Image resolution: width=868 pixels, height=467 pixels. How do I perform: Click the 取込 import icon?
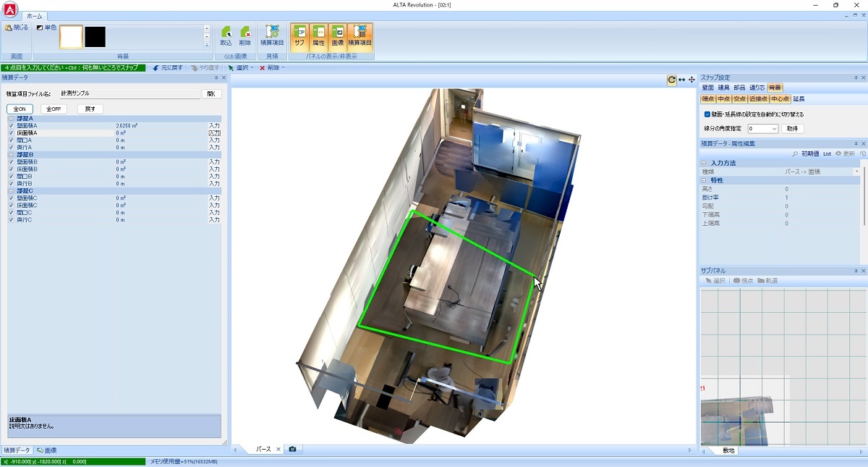pyautogui.click(x=226, y=36)
